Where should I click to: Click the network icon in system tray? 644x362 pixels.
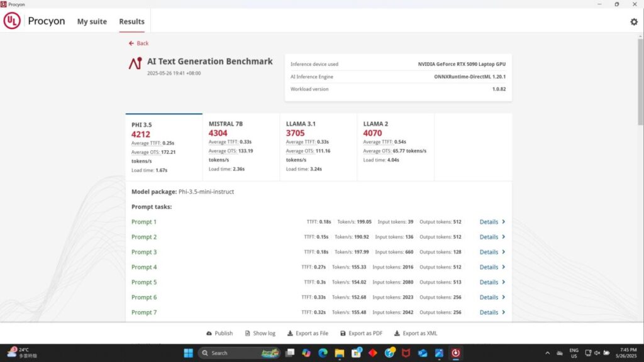coord(588,353)
